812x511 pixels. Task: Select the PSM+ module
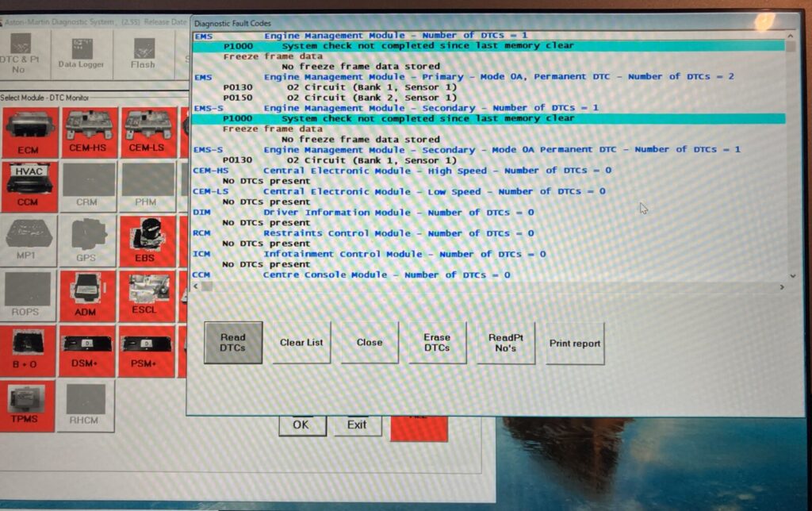pyautogui.click(x=146, y=351)
